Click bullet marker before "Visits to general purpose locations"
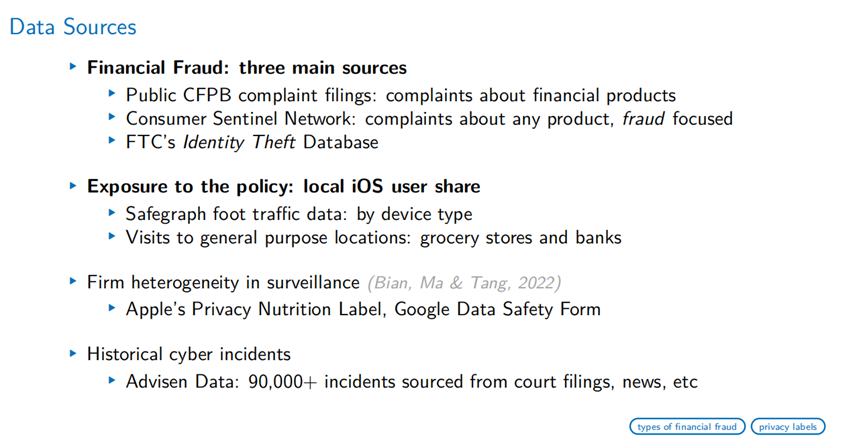The image size is (865, 448). coord(111,236)
